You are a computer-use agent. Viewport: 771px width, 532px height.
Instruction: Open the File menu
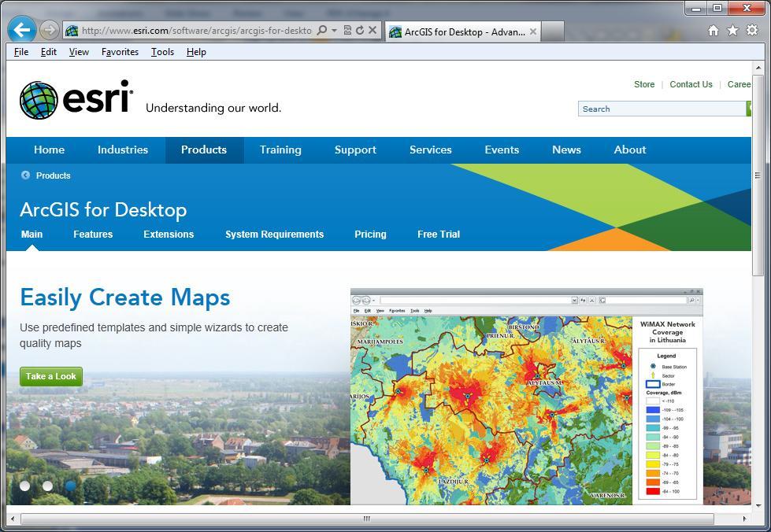[x=21, y=52]
